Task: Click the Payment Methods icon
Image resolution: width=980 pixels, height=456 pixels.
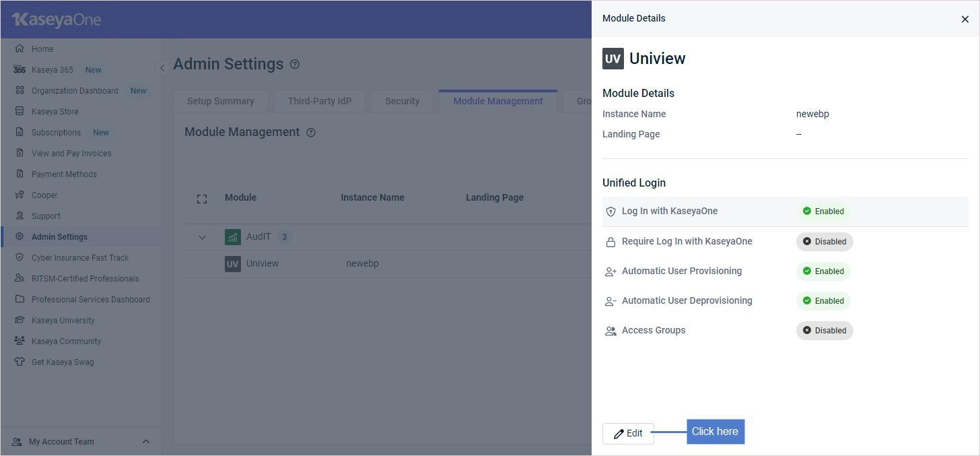Action: [x=20, y=174]
